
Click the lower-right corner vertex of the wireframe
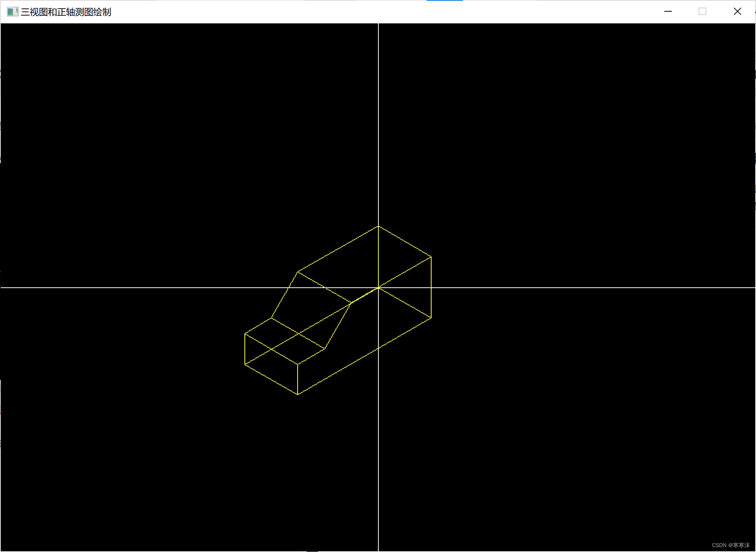tap(431, 318)
